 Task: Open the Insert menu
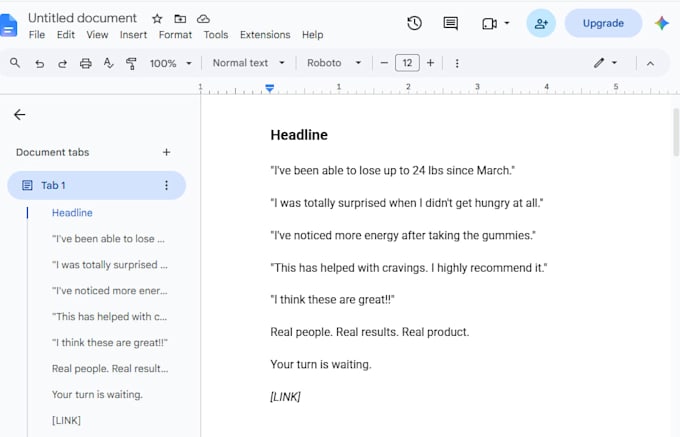[x=134, y=35]
